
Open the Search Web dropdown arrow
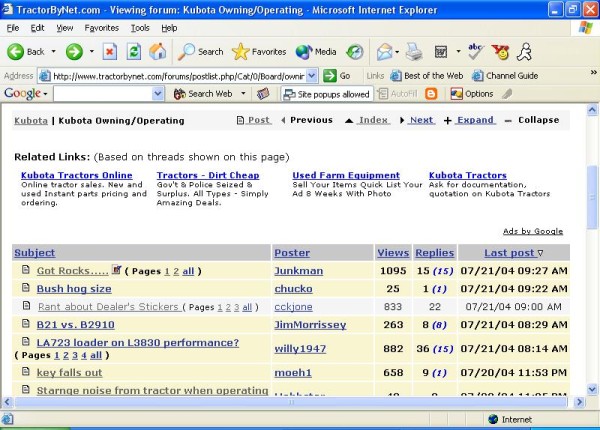(243, 93)
